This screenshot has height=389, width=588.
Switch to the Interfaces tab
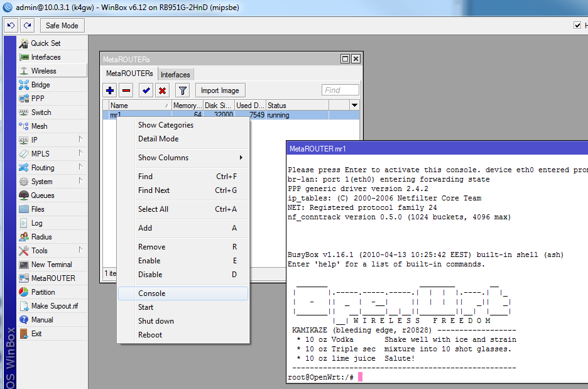(x=175, y=75)
